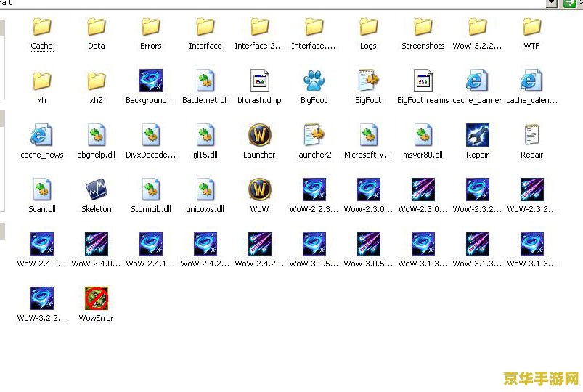Select the WoW-3.2.2... blue swirl patch

coord(41,298)
